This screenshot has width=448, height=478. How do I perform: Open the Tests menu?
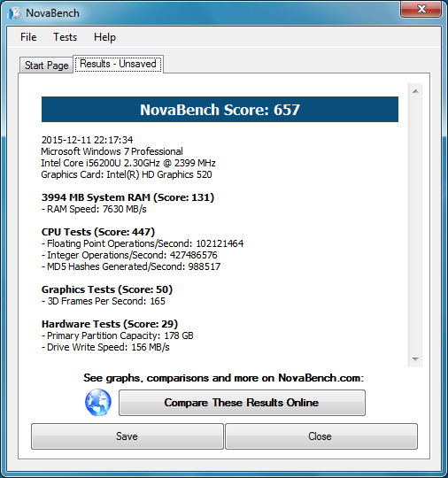[x=66, y=37]
